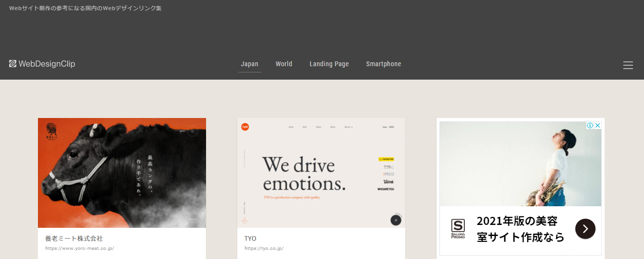
Task: Click the WebDesignClip logo
Action: [x=42, y=64]
